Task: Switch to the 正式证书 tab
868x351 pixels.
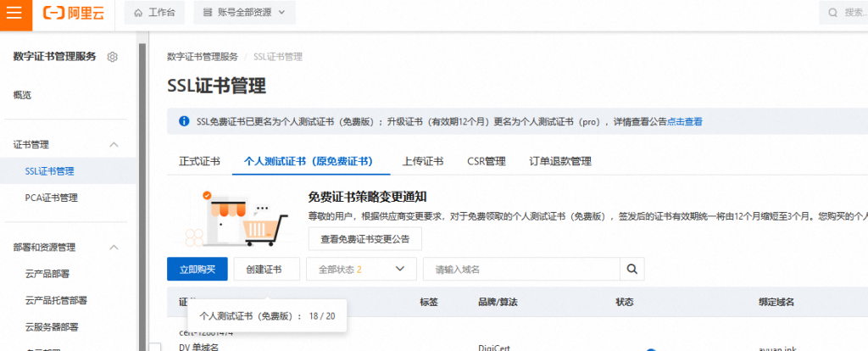Action: pos(199,161)
